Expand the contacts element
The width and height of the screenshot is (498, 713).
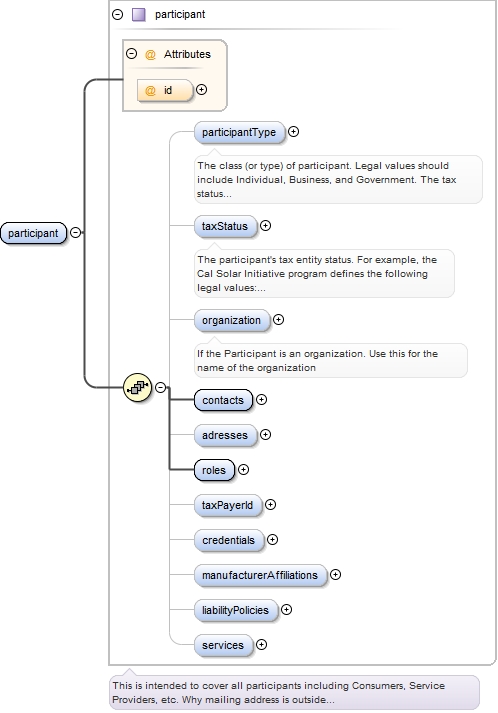coord(262,399)
